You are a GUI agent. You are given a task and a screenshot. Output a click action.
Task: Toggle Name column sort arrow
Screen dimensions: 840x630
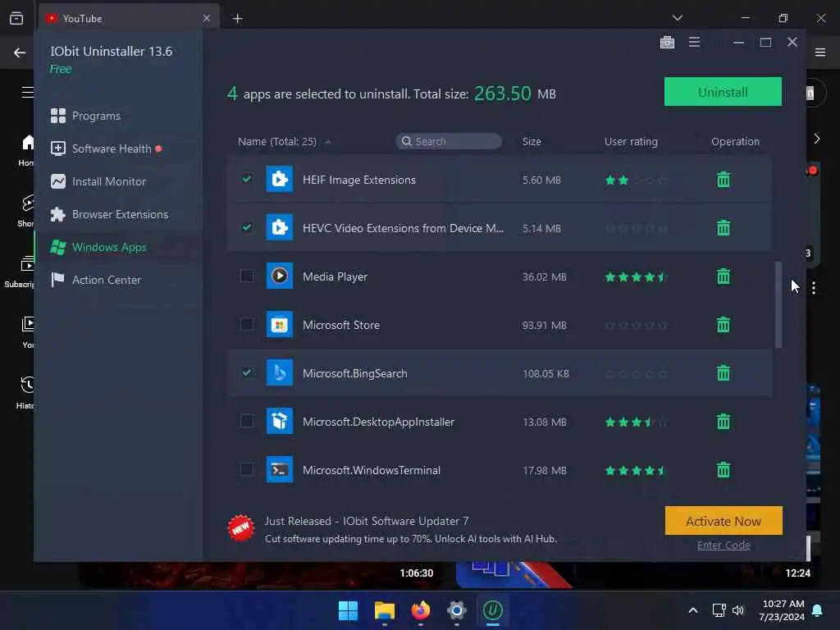click(328, 141)
